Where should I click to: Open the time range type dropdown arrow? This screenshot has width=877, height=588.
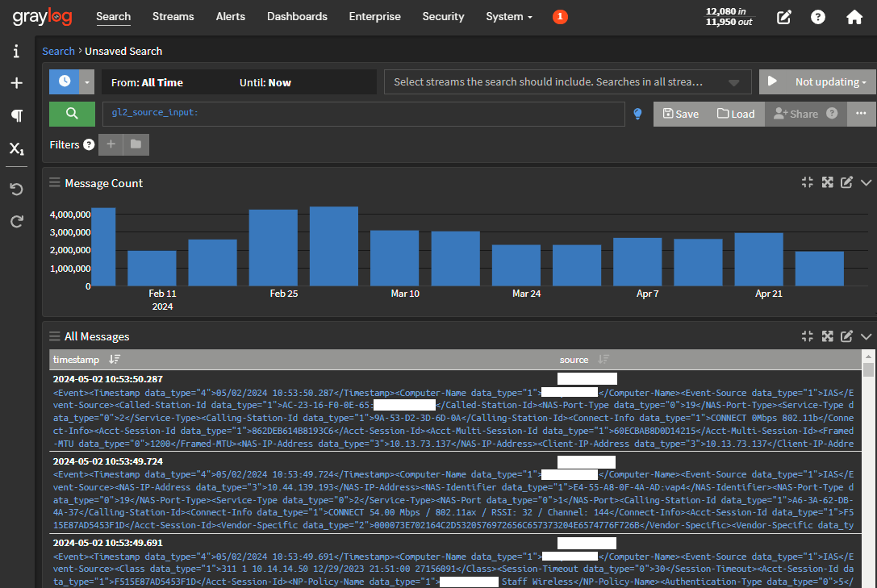click(87, 82)
